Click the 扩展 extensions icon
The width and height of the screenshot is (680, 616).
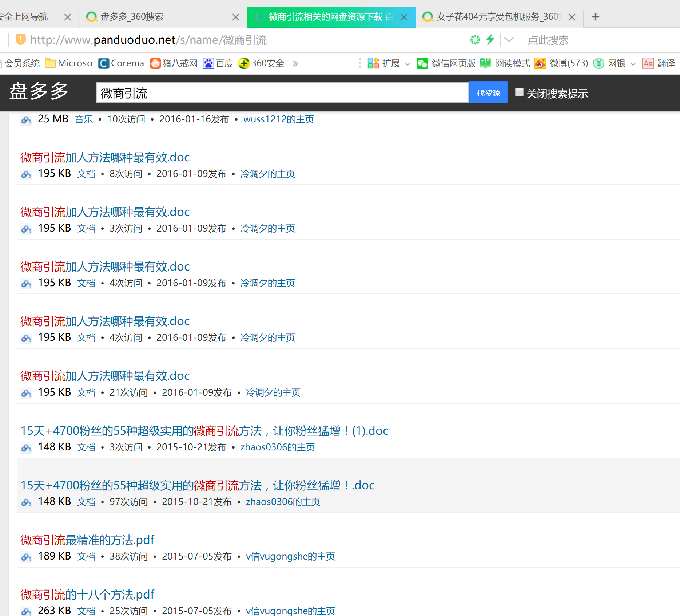point(373,63)
